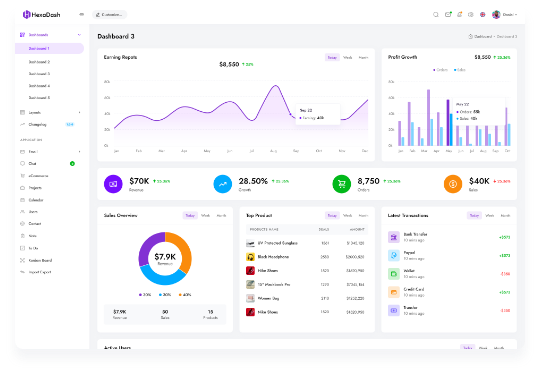Image resolution: width=540 pixels, height=374 pixels.
Task: Click the Layouts icon in sidebar
Action: pos(22,112)
